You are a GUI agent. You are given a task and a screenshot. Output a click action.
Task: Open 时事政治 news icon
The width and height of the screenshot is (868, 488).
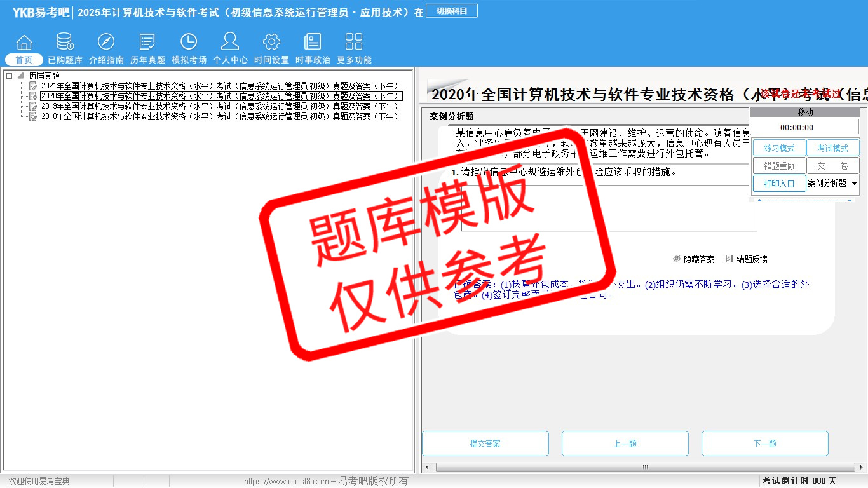(313, 43)
